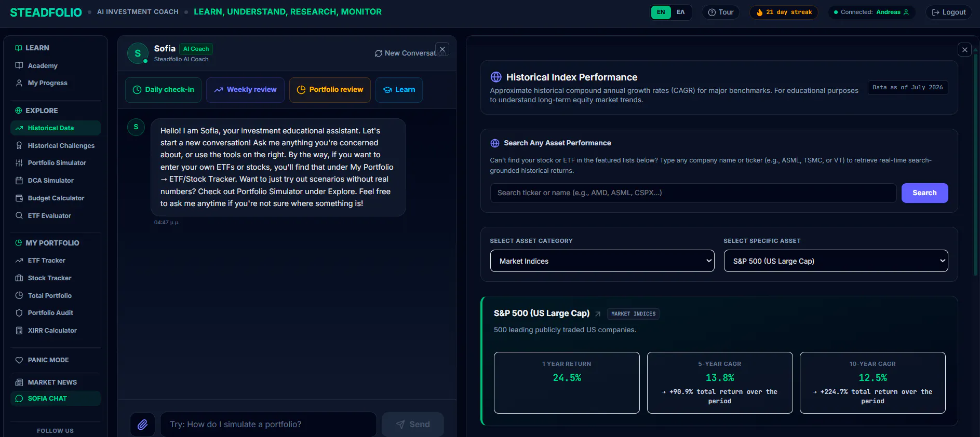Click the Sofia Chat bubble icon

coord(19,399)
